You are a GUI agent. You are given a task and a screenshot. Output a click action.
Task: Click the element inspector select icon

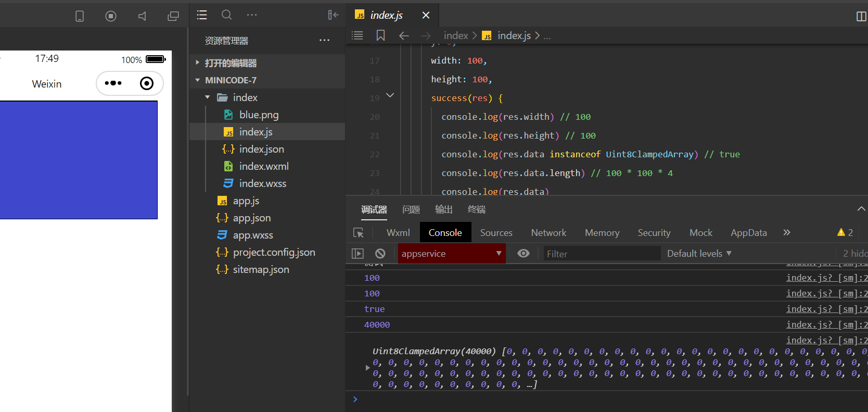click(x=359, y=233)
